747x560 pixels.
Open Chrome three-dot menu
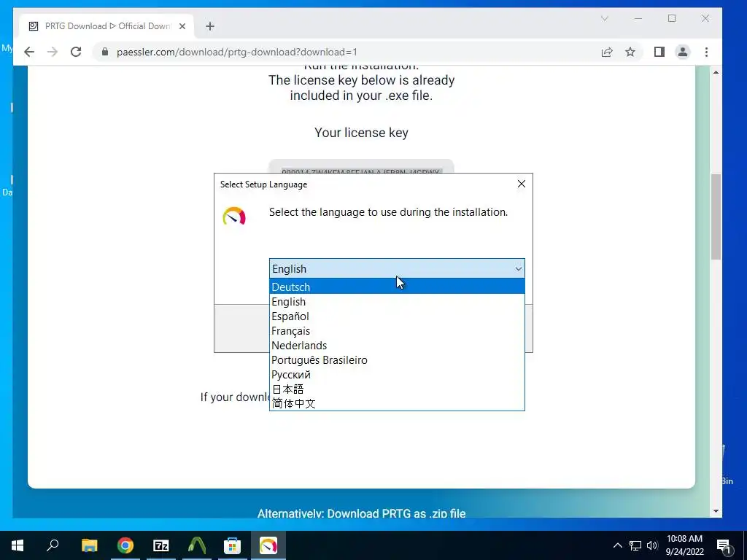(x=706, y=52)
